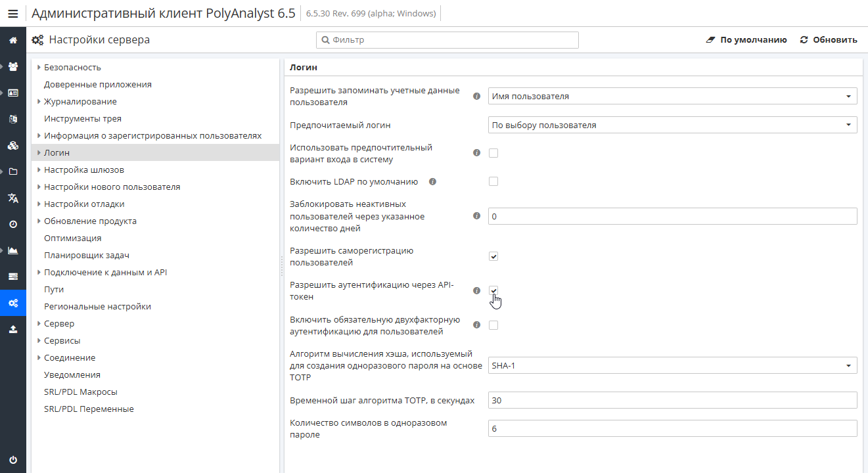This screenshot has width=868, height=473.
Task: Click the panel splitter handle
Action: click(282, 265)
